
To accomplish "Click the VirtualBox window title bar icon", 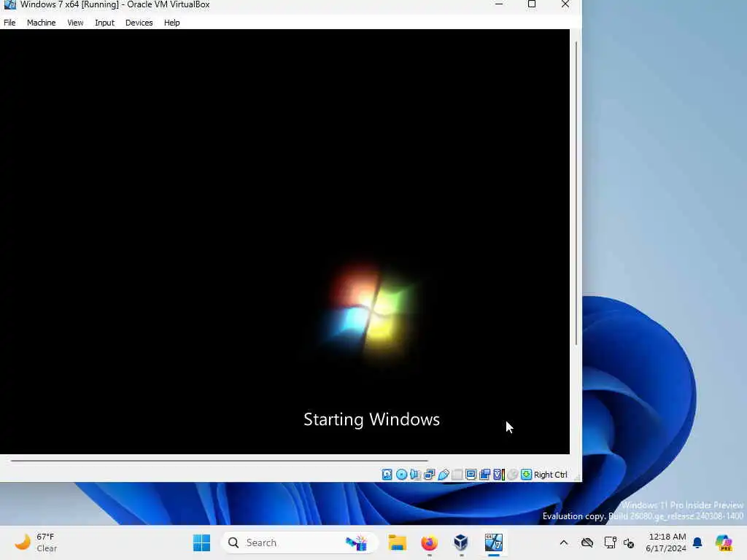I will pyautogui.click(x=9, y=4).
